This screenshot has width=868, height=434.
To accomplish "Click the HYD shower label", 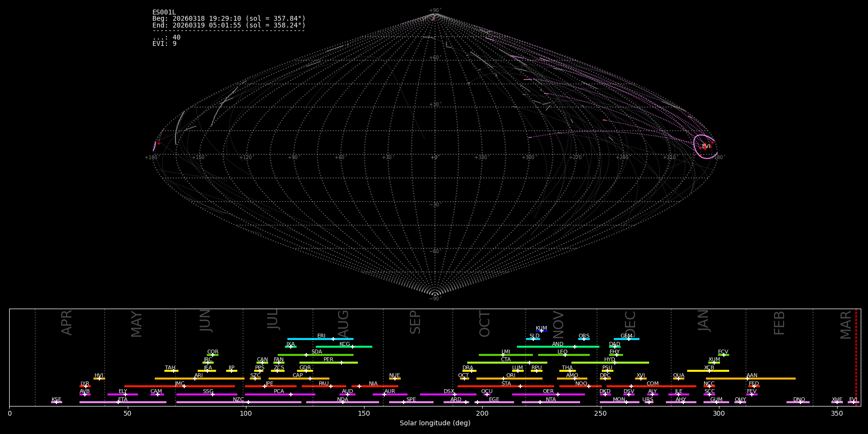I will tap(610, 359).
